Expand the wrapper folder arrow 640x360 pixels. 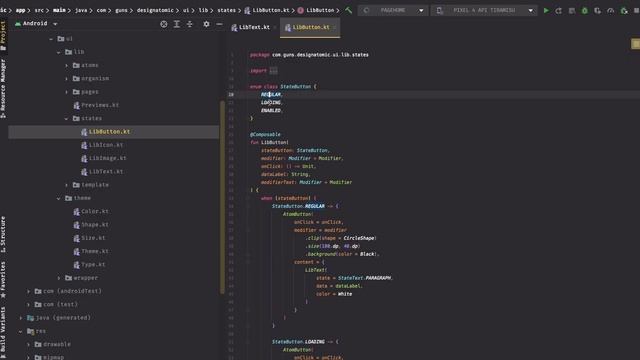pos(59,278)
